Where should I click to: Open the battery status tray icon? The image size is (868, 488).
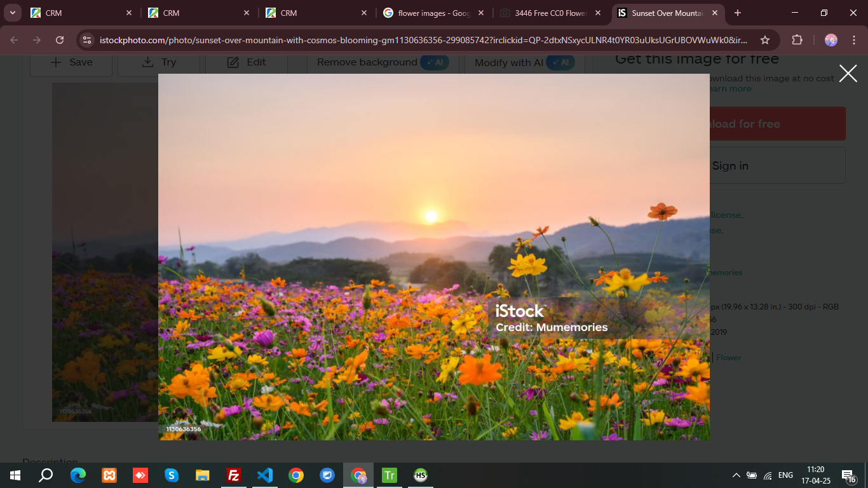[752, 475]
